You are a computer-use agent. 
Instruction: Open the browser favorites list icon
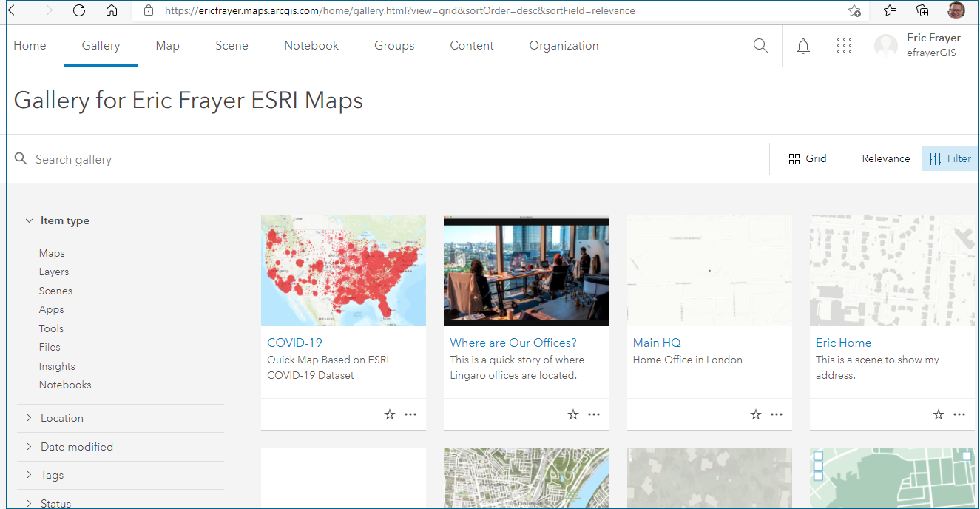tap(890, 11)
